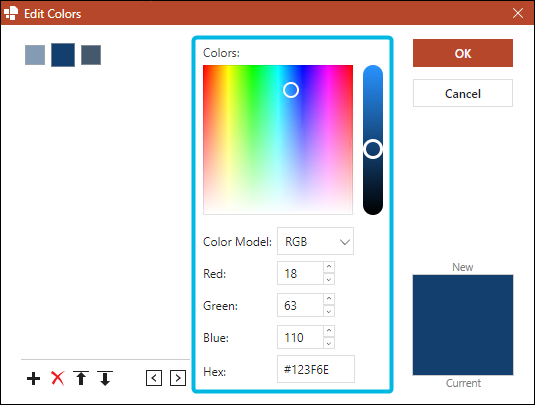Open the Color Model dropdown
This screenshot has height=405, width=535.
pyautogui.click(x=315, y=241)
